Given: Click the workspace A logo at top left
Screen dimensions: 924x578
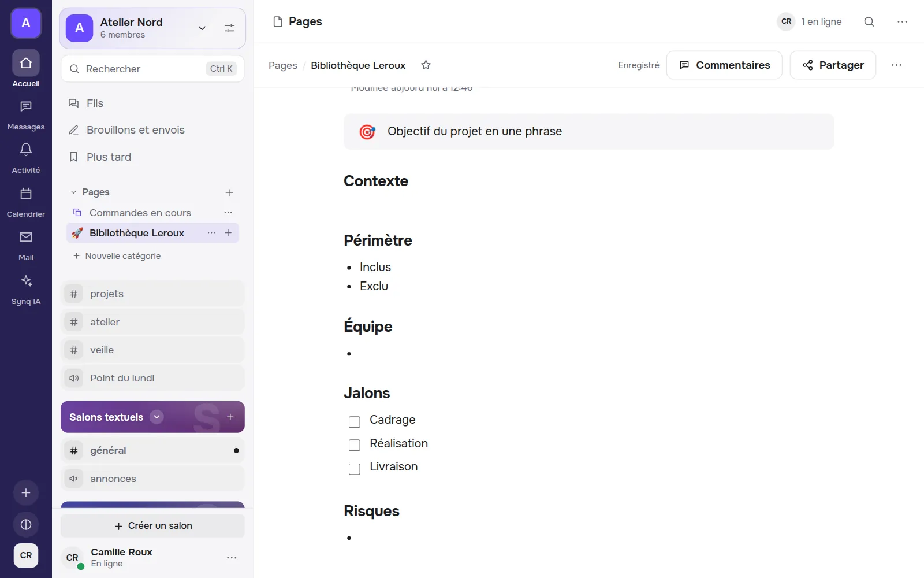Looking at the screenshot, I should pyautogui.click(x=26, y=23).
